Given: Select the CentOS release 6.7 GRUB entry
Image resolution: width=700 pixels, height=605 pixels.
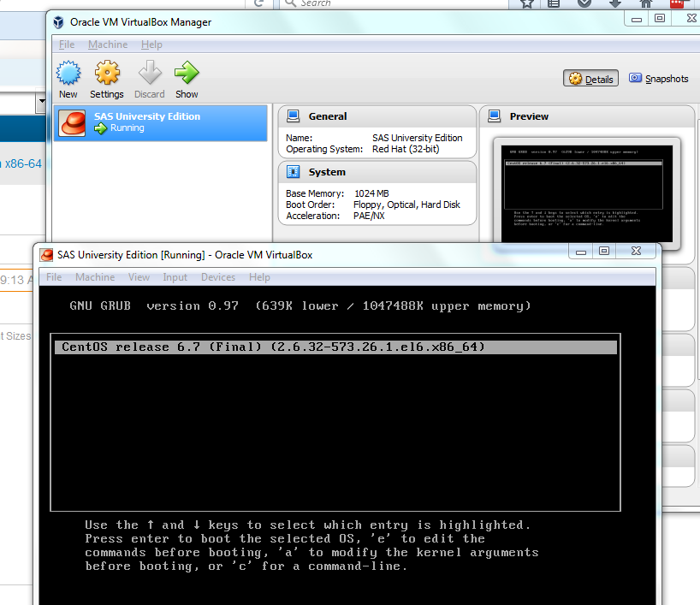Looking at the screenshot, I should coord(335,347).
